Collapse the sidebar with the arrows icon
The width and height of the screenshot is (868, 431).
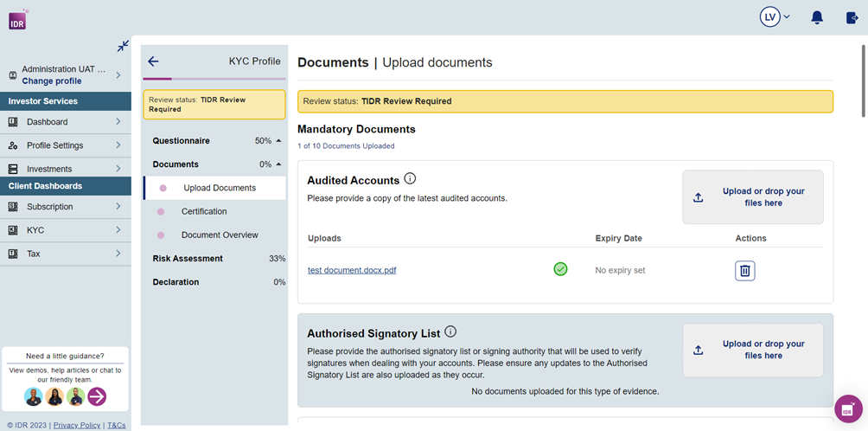(123, 47)
